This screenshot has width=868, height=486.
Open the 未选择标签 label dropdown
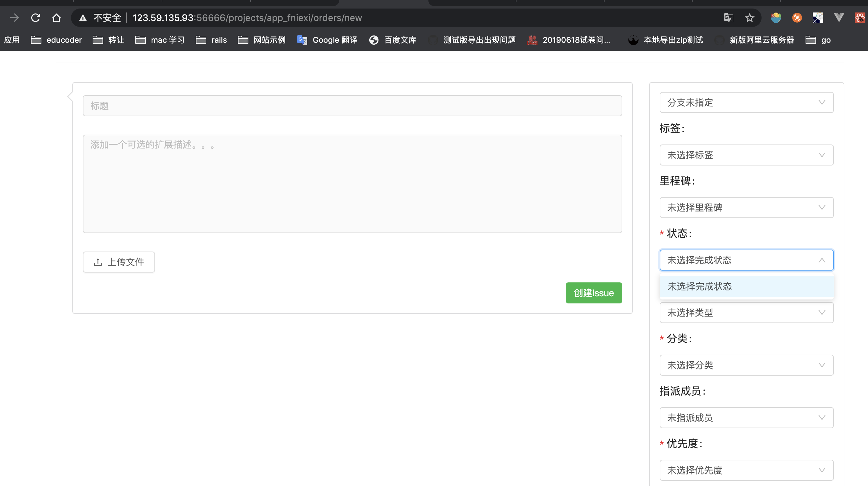pos(746,155)
